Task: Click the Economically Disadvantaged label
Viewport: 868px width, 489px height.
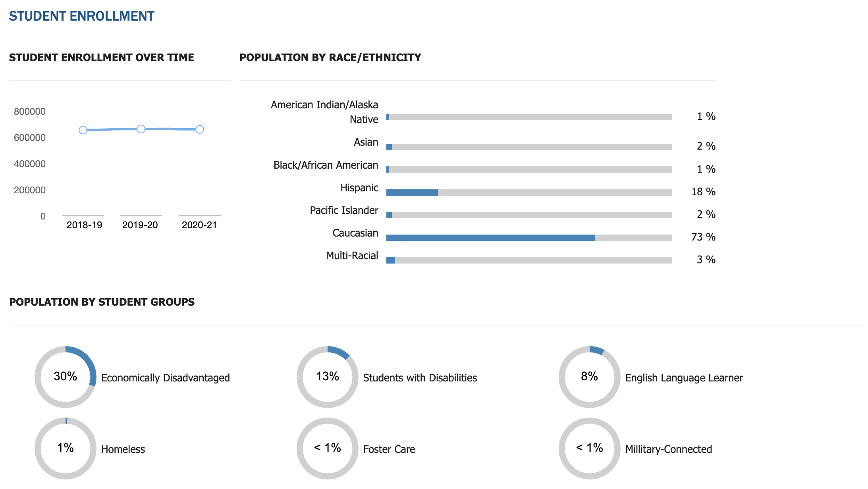Action: pos(166,378)
